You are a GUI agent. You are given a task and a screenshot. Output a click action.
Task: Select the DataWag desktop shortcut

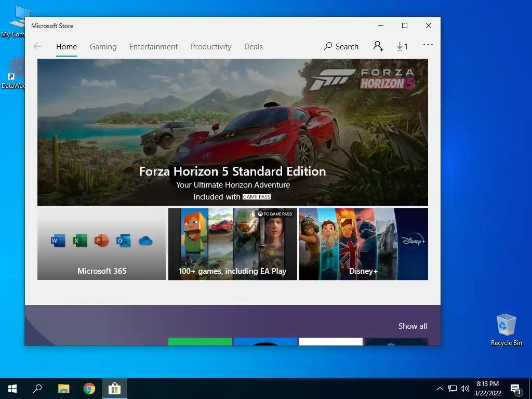click(13, 73)
